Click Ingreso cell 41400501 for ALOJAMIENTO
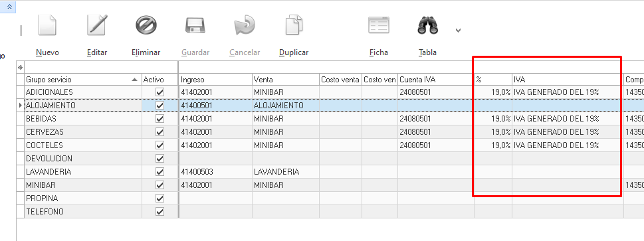Screen dimensions: 644x241 coord(215,106)
